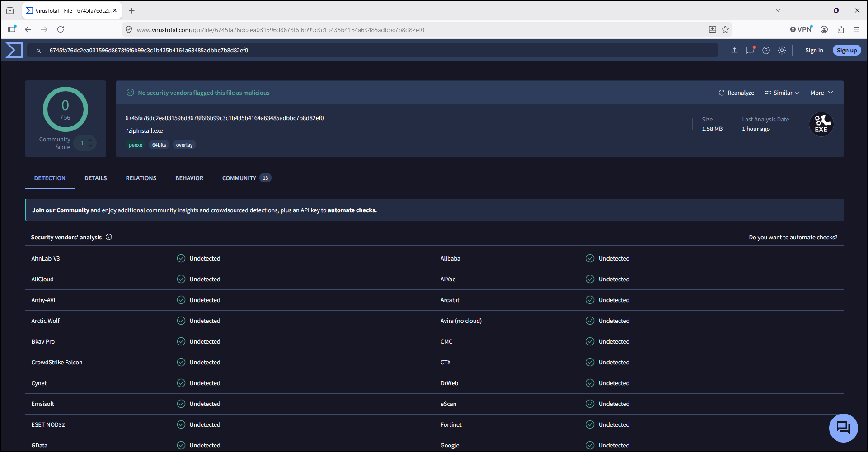Click the overlay tag
Image resolution: width=868 pixels, height=452 pixels.
(x=184, y=145)
